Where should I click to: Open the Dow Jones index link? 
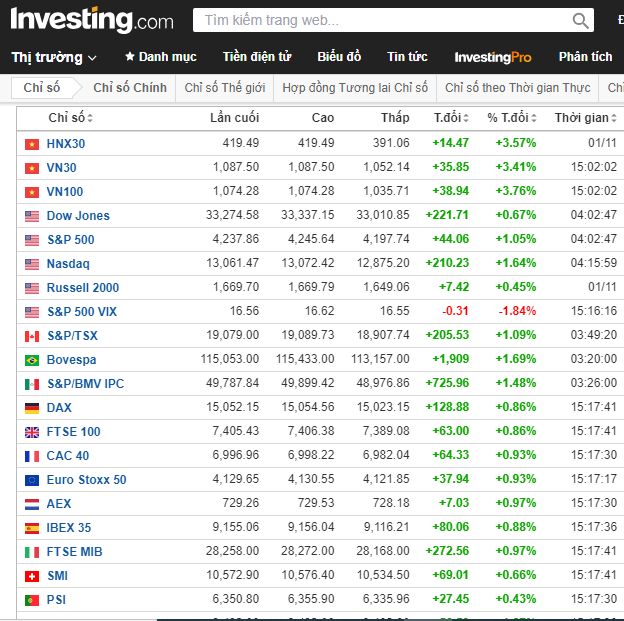click(x=78, y=216)
